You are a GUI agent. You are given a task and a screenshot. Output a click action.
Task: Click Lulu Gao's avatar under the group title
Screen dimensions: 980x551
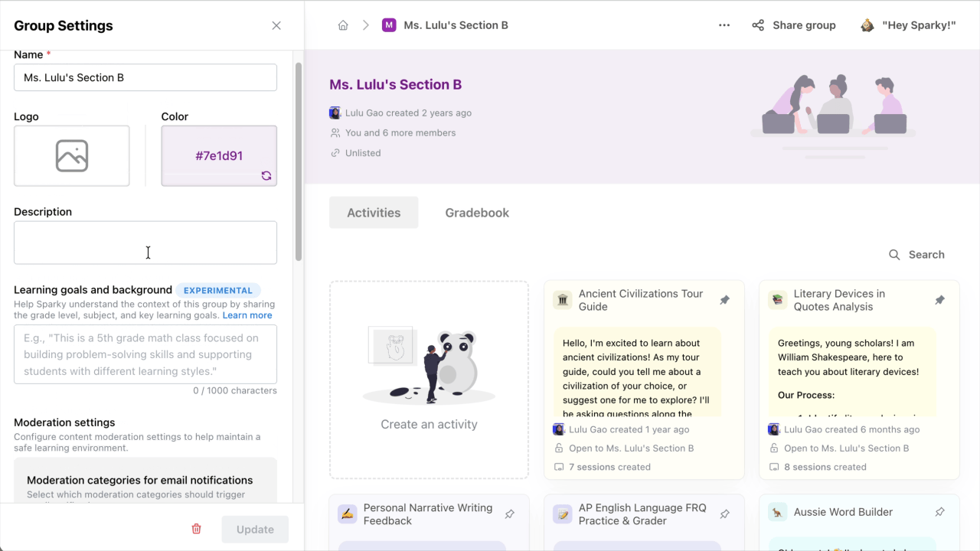pos(335,112)
